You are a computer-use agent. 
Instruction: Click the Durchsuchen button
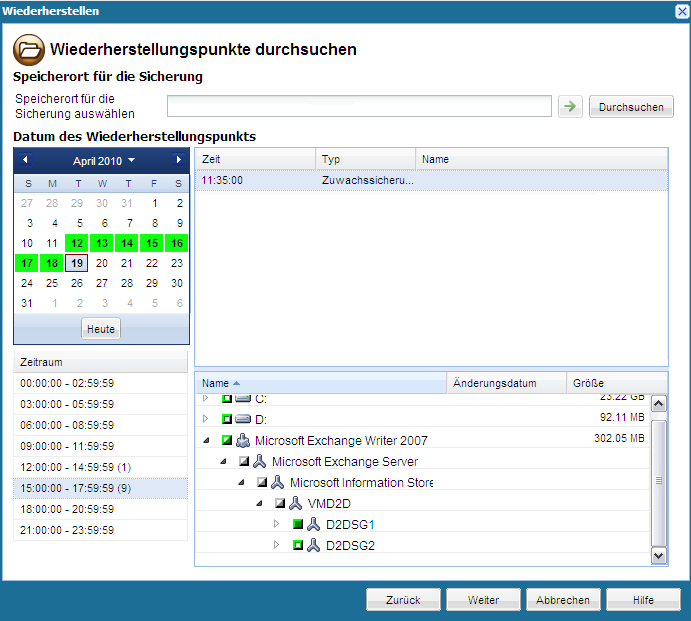coord(631,107)
